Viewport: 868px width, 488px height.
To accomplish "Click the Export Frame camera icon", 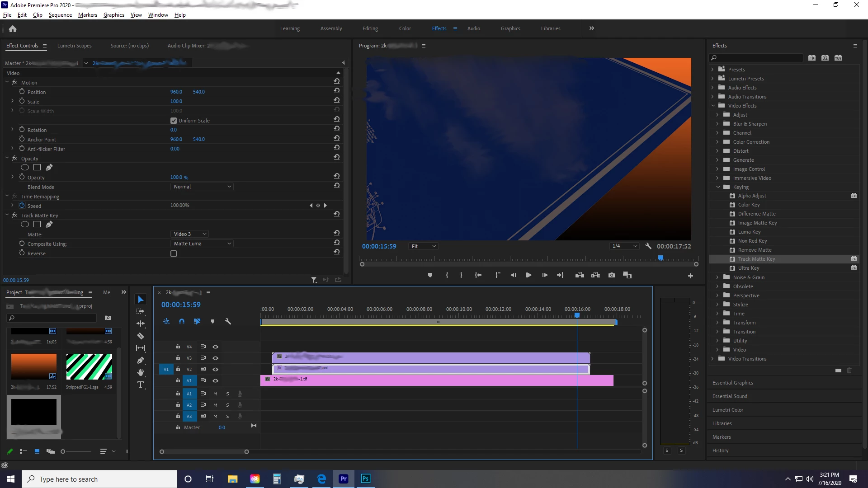I will click(x=612, y=275).
